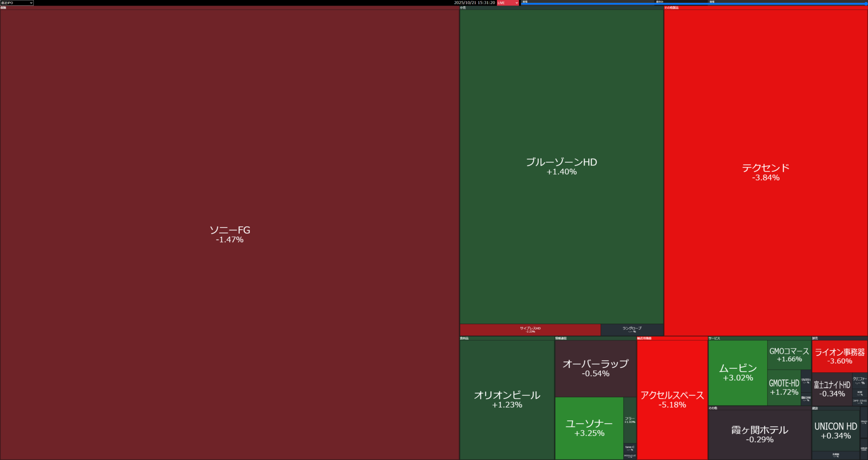This screenshot has width=868, height=460.
Task: Click the ライオン事務器 tile
Action: (840, 356)
